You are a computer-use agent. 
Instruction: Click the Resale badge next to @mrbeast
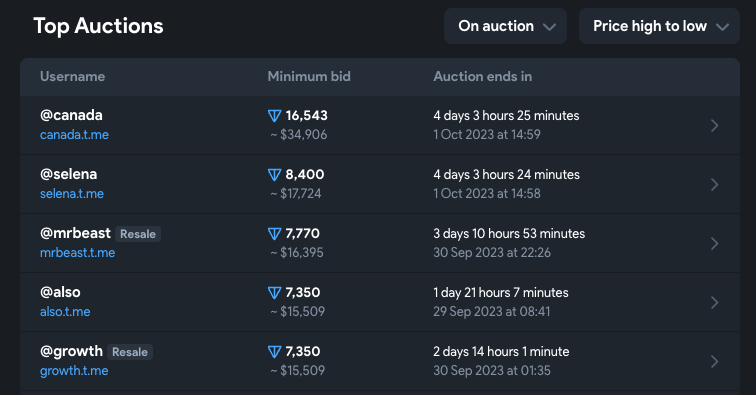pos(138,234)
